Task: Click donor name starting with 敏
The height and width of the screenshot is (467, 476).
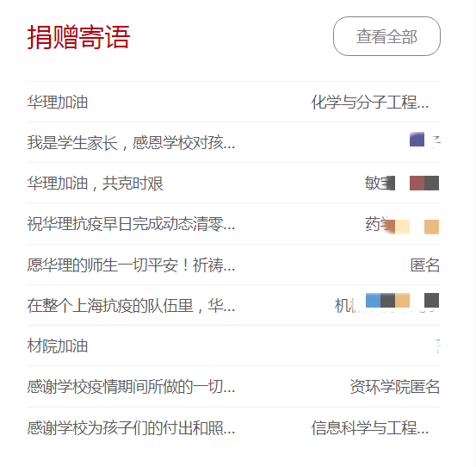Action: [x=402, y=184]
